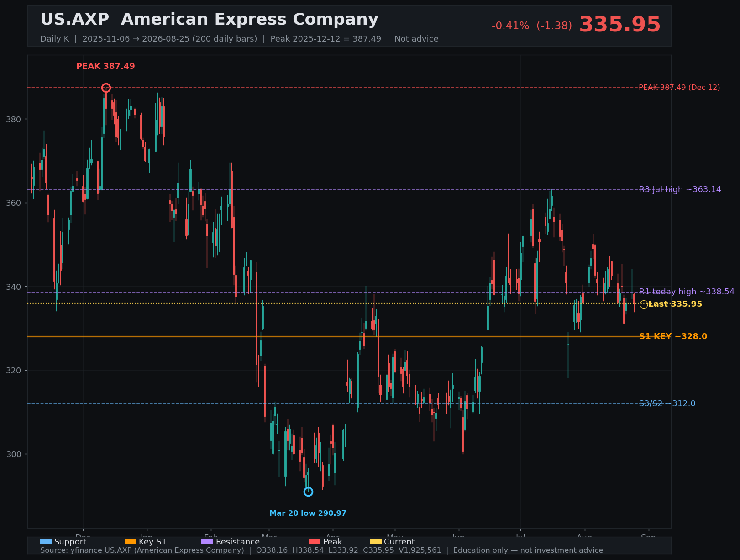Viewport: 740px width, 560px height.
Task: Click the red PEAK circle marker on chart
Action: [x=106, y=88]
